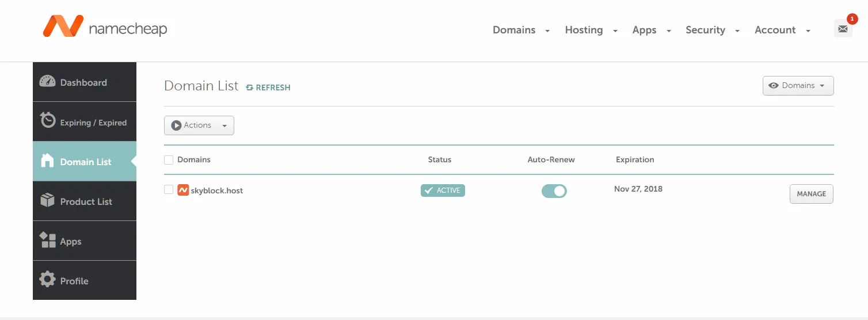Viewport: 868px width, 320px height.
Task: Click the refresh arrows icon
Action: tap(249, 87)
